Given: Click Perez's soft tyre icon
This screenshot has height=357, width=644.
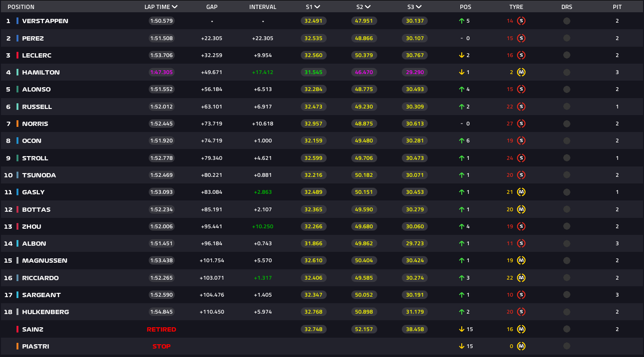Looking at the screenshot, I should pyautogui.click(x=521, y=38).
